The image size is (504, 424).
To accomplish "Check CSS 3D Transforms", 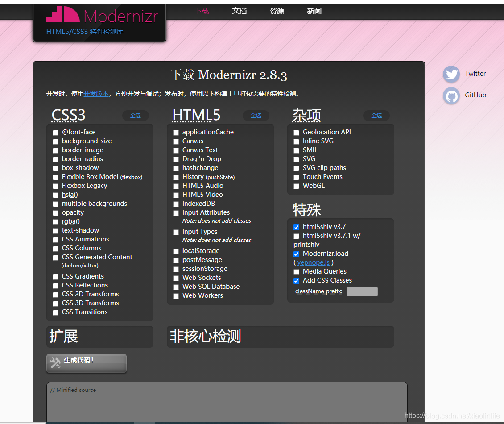I will pos(56,303).
